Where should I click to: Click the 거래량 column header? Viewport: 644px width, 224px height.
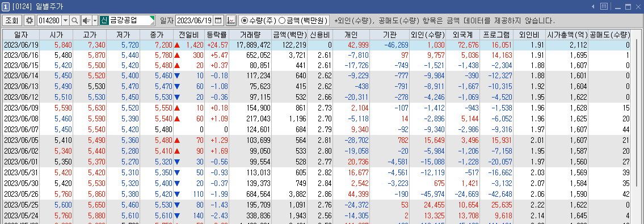click(x=250, y=35)
